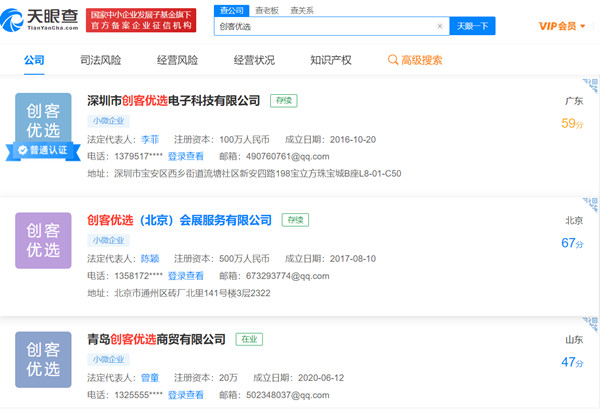The height and width of the screenshot is (409, 600).
Task: Select the 查关系 search tab
Action: (x=302, y=11)
